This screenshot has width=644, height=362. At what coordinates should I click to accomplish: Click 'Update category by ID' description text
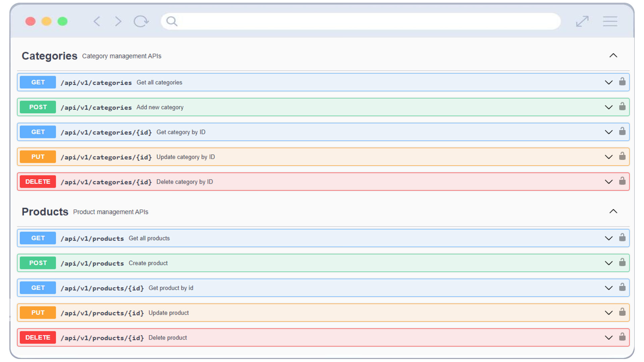[185, 157]
